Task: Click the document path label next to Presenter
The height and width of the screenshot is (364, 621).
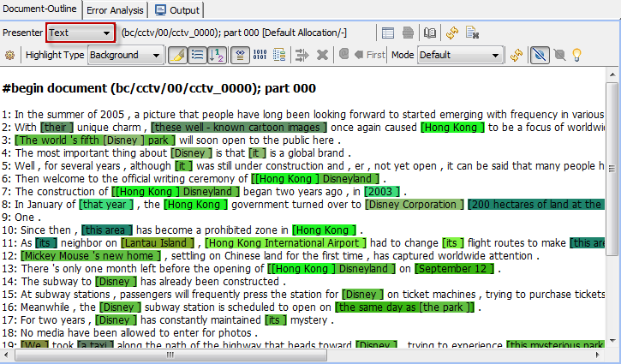Action: point(234,33)
